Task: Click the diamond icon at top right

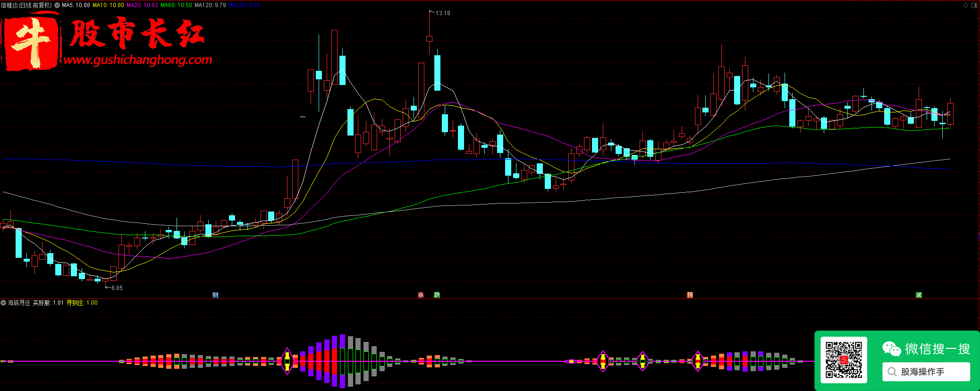Action: click(x=966, y=5)
